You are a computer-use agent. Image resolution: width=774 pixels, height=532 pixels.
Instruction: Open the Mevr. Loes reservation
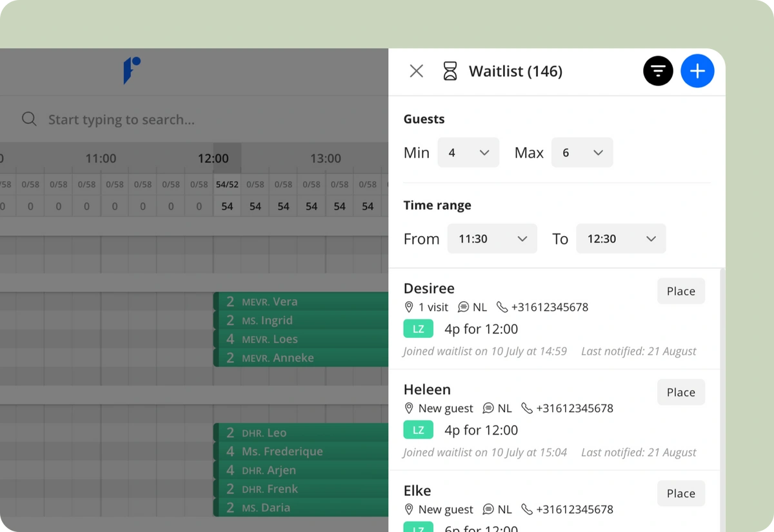(x=301, y=339)
